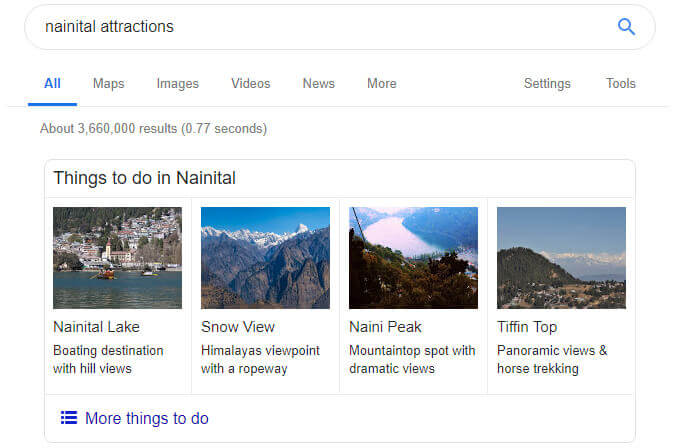675x448 pixels.
Task: Click the Tiffin Top title link
Action: [x=527, y=327]
